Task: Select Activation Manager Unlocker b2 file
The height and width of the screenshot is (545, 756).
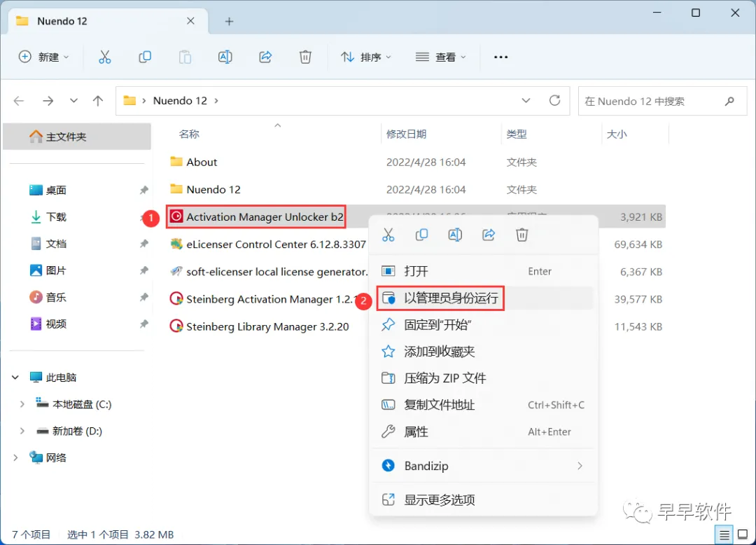Action: tap(256, 217)
